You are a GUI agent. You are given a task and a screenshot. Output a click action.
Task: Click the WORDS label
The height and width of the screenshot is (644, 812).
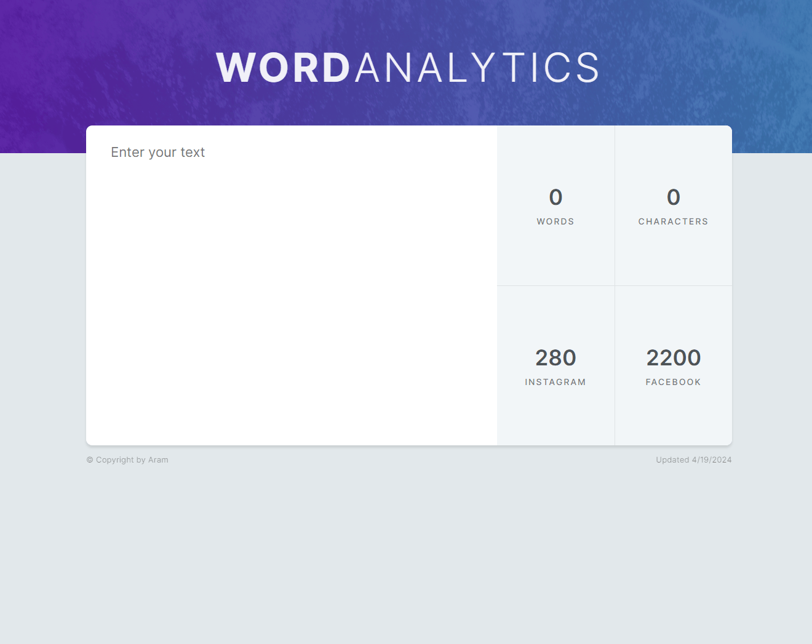pos(555,221)
